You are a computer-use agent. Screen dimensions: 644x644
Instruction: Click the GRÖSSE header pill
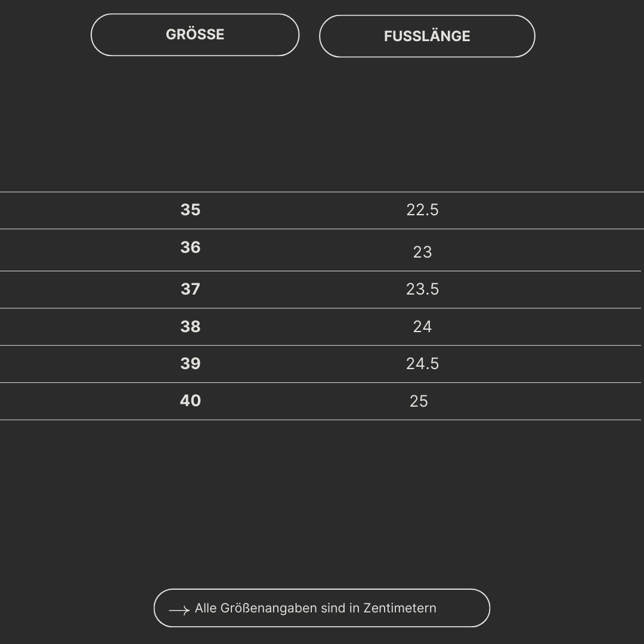[195, 35]
